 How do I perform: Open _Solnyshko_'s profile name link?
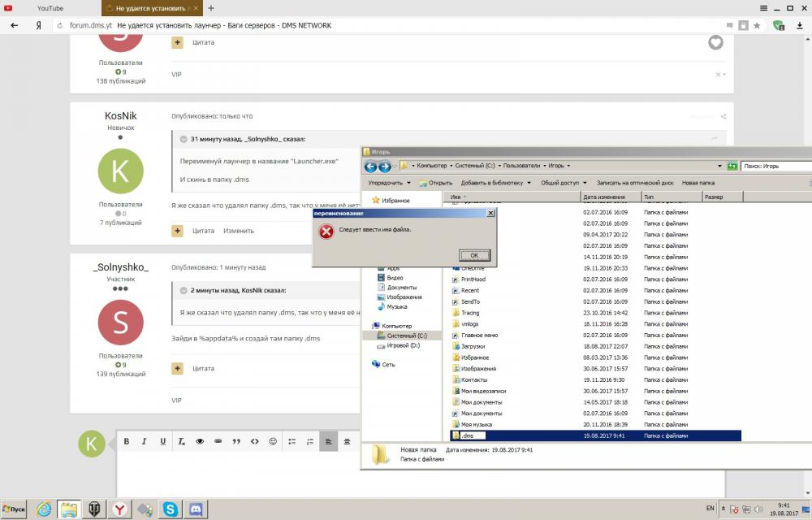coord(121,267)
